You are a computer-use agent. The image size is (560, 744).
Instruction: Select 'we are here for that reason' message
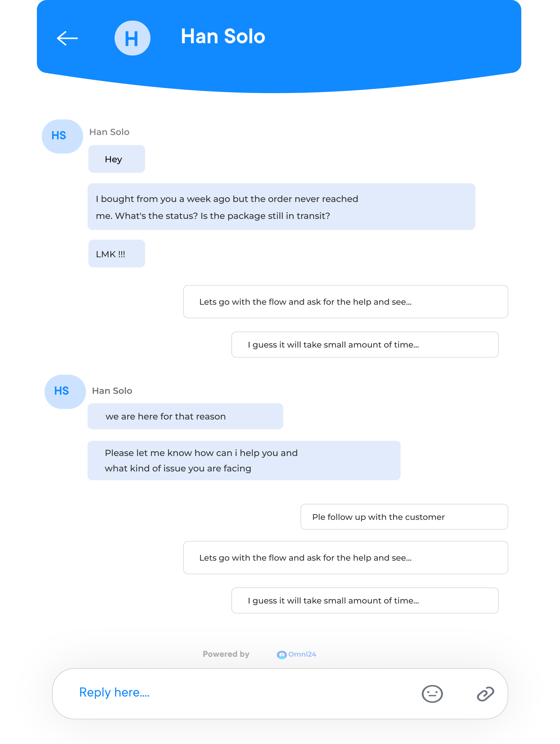pos(185,416)
